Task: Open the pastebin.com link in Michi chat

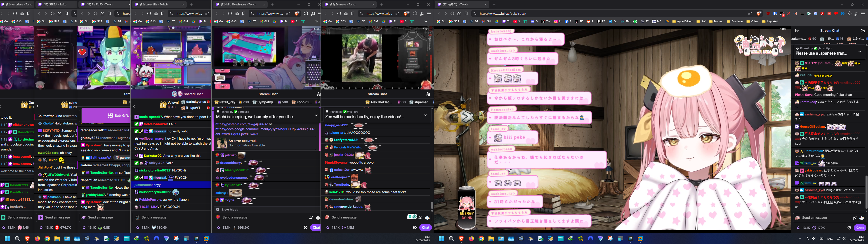Action: [242, 124]
